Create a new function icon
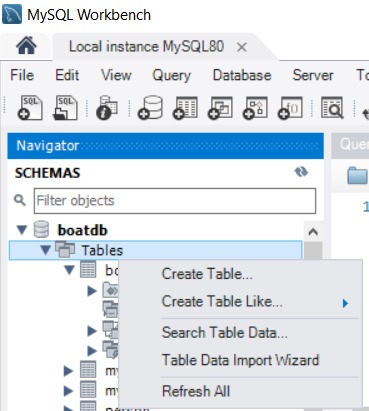Image resolution: width=369 pixels, height=411 pixels. tap(290, 107)
